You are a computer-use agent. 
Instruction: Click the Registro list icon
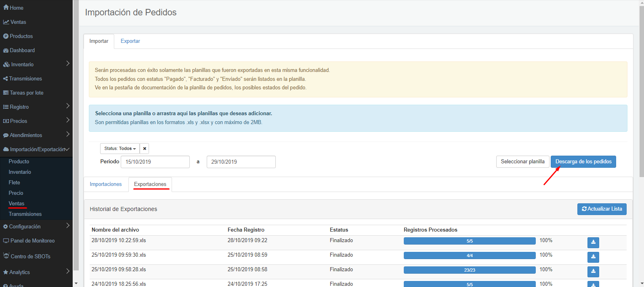click(x=6, y=107)
